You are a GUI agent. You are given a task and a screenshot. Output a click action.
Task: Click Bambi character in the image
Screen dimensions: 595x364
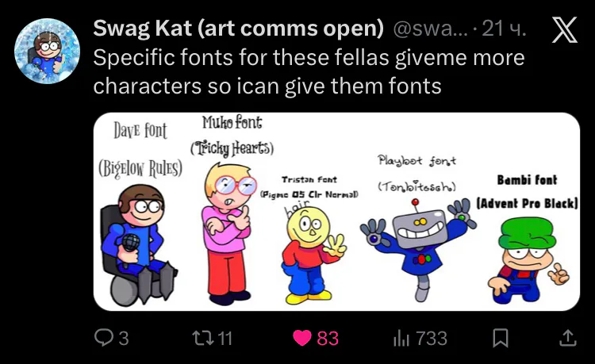(x=528, y=260)
